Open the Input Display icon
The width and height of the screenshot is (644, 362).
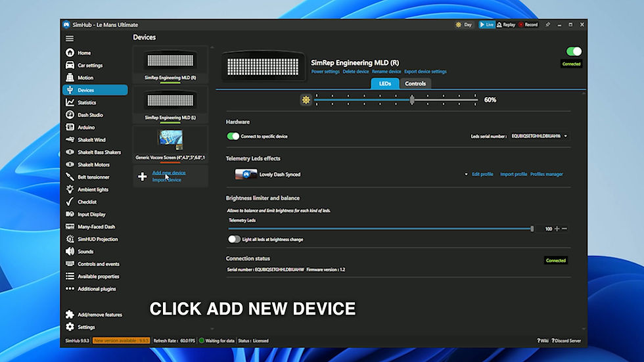(x=70, y=214)
